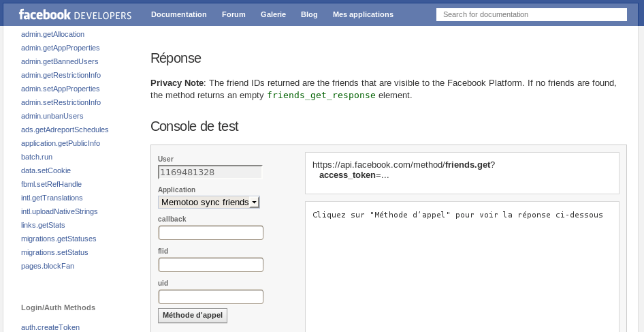The image size is (644, 332).
Task: Click the Login/Auth Methods section heading
Action: point(59,307)
